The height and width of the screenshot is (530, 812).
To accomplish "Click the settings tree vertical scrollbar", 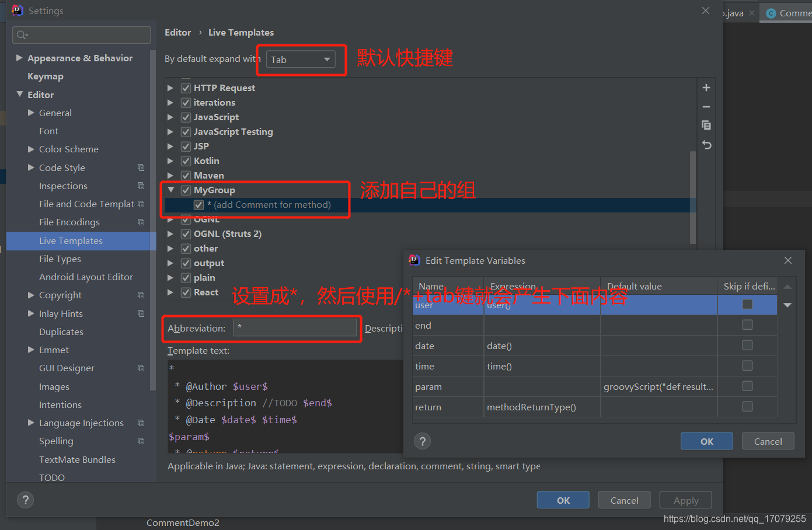I will pyautogui.click(x=153, y=221).
